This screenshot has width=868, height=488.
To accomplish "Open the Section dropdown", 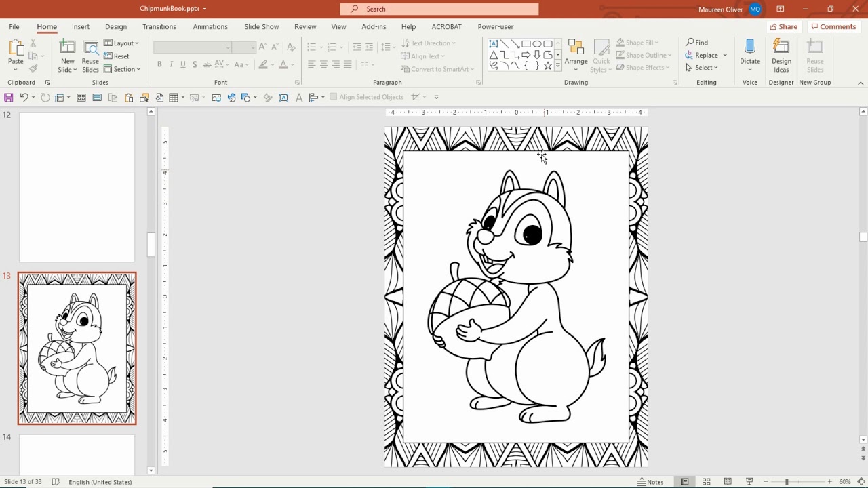I will coord(122,69).
